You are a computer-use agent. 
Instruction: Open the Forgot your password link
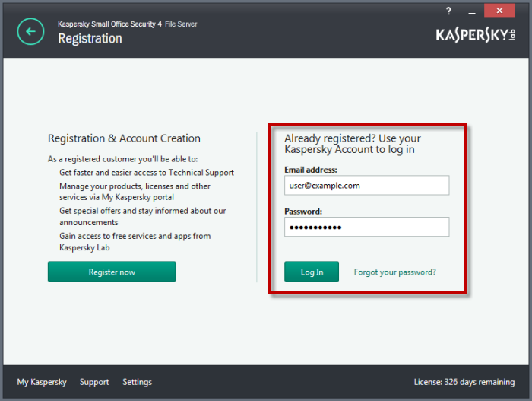click(x=395, y=272)
